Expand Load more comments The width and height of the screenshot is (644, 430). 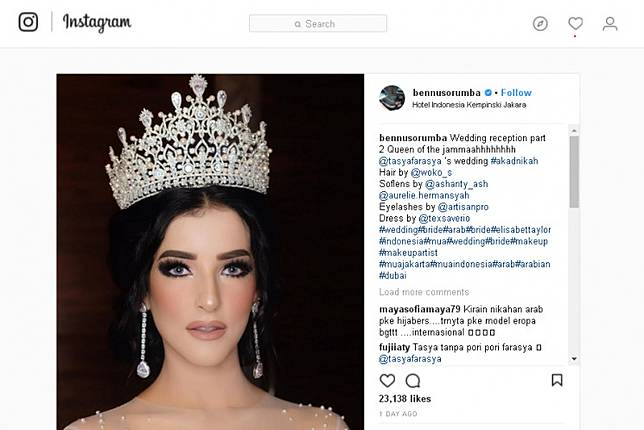(424, 292)
